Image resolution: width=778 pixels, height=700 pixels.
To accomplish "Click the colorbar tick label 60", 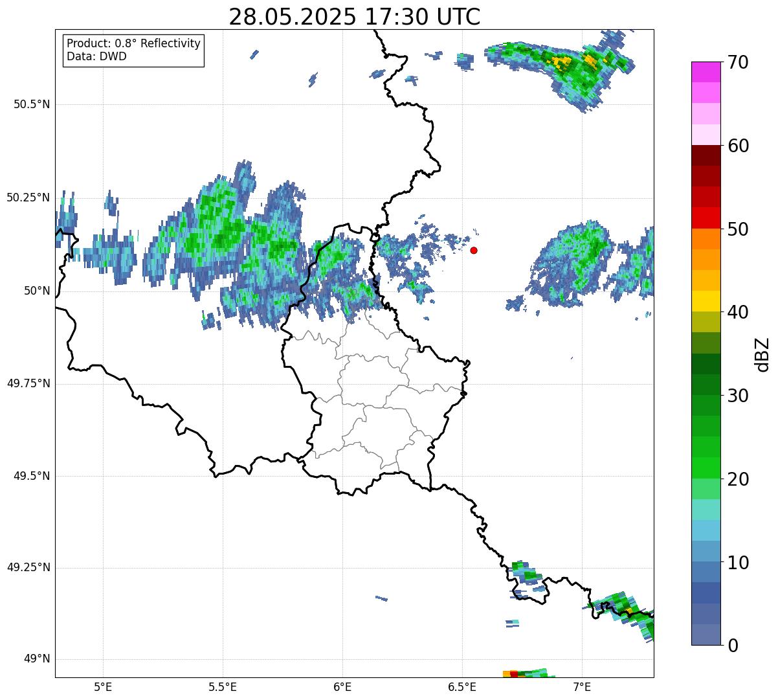I will click(739, 146).
